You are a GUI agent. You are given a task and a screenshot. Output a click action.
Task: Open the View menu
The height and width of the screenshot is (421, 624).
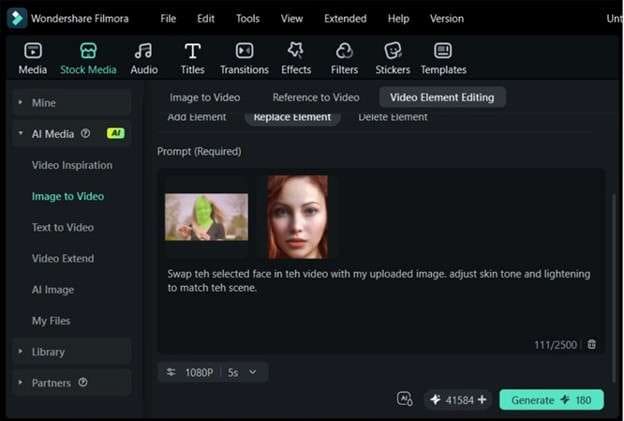(292, 19)
